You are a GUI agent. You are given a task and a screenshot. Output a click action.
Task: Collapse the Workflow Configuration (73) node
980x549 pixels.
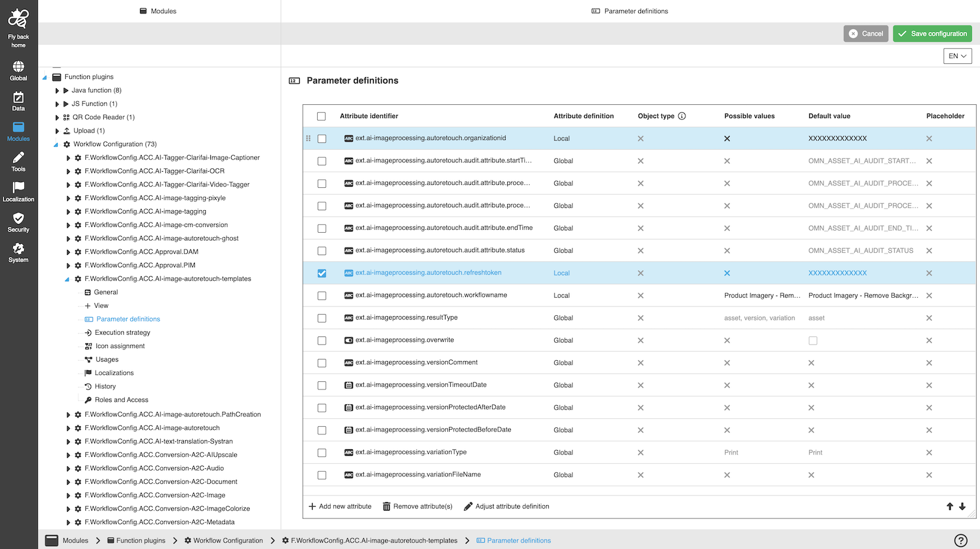point(56,145)
